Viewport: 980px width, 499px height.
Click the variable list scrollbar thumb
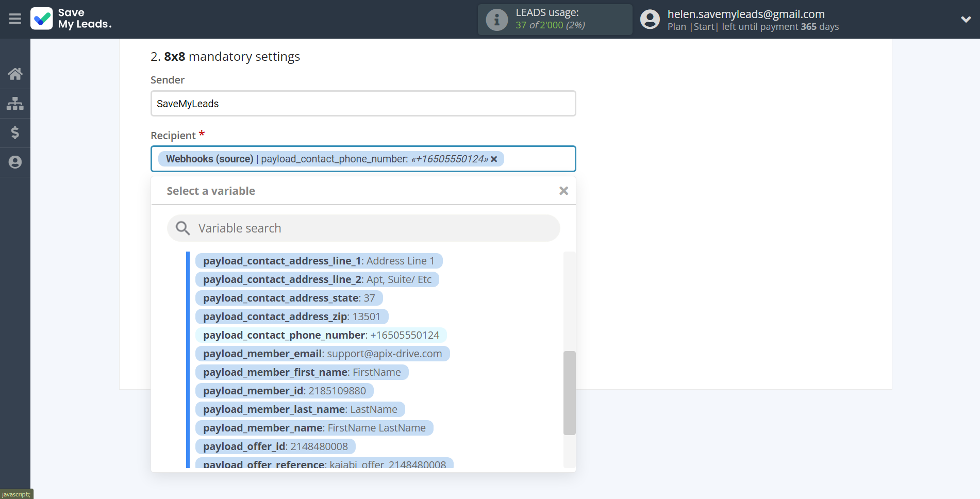pos(569,393)
